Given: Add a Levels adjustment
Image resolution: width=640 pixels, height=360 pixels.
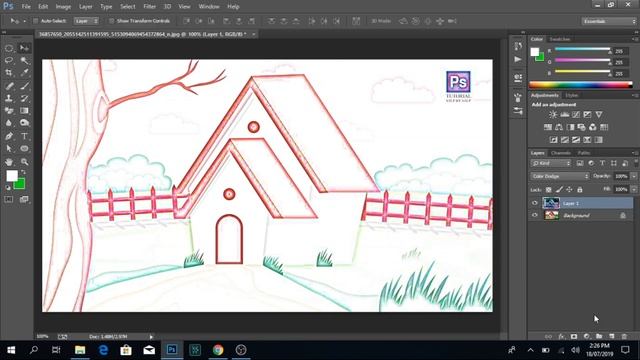Looking at the screenshot, I should click(x=564, y=115).
